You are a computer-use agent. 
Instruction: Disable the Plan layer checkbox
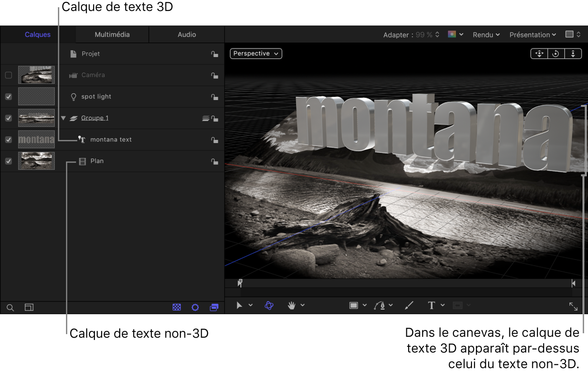[8, 161]
